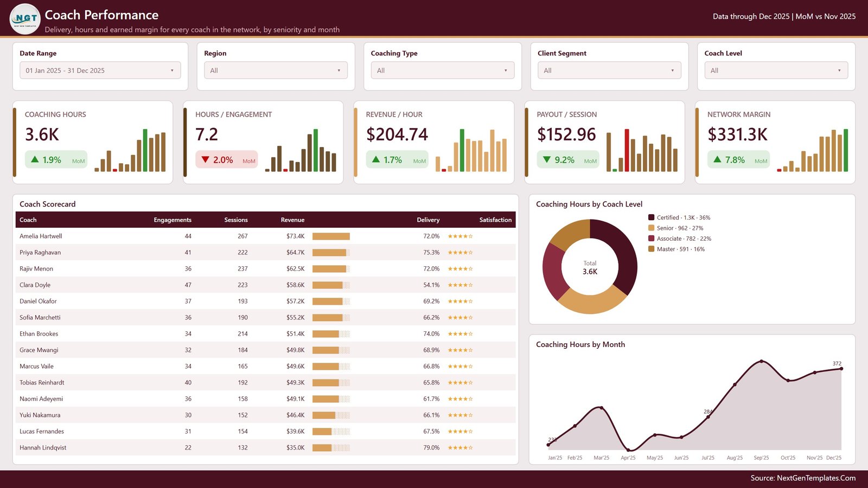Viewport: 868px width, 488px height.
Task: Sort by the Engagements column header
Action: 173,220
